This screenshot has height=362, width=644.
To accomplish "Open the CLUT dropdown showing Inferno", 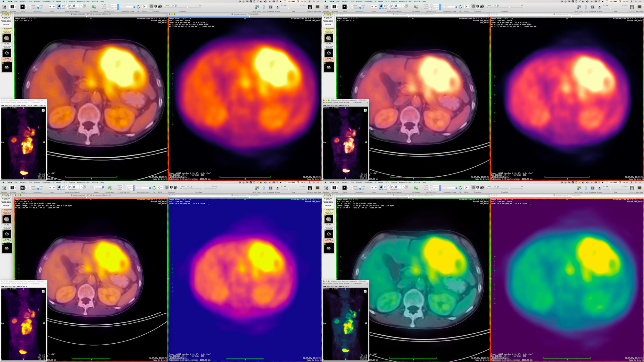I will [x=113, y=7].
